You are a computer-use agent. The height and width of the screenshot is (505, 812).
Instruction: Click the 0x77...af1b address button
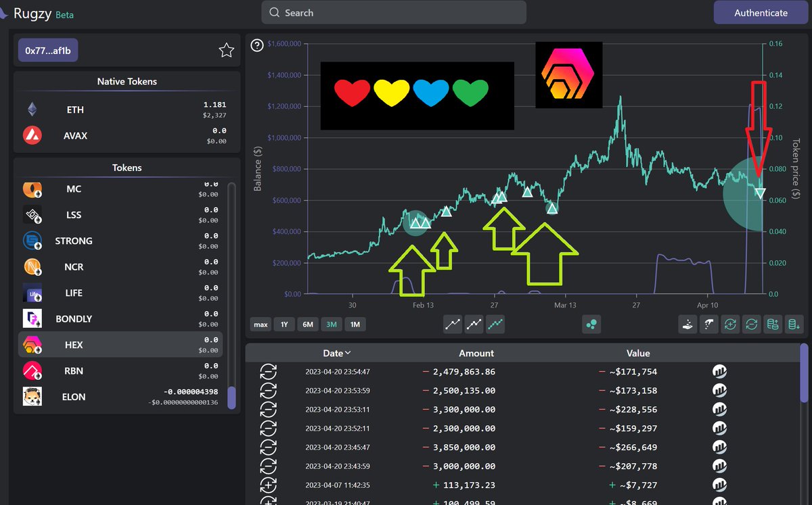pos(48,50)
